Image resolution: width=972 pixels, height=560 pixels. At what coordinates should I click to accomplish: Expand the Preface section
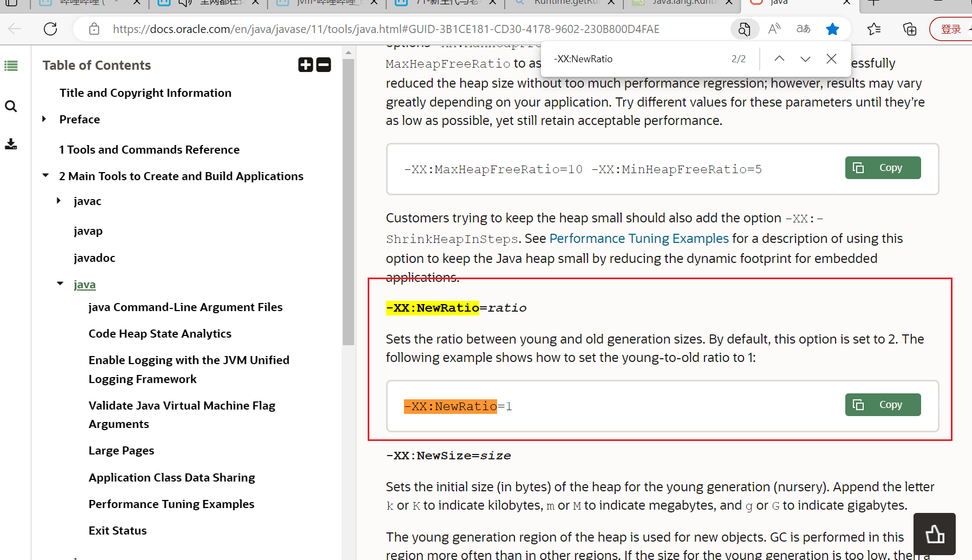tap(44, 119)
